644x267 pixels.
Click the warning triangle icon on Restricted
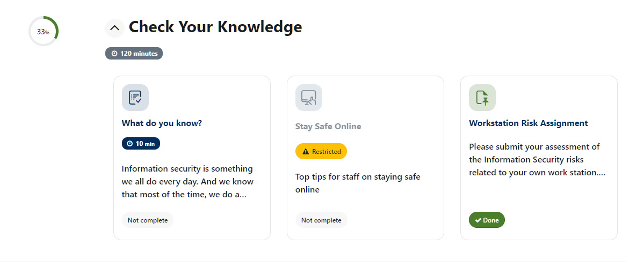306,152
